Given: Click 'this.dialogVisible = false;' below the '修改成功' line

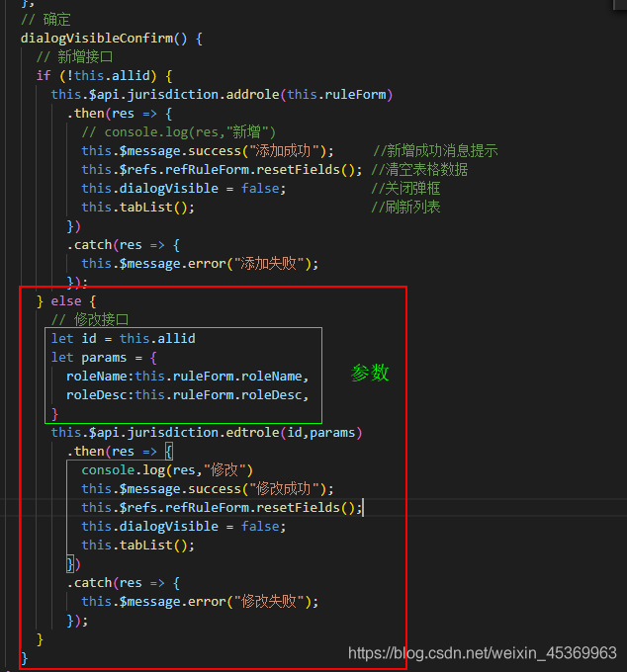Looking at the screenshot, I should 184,527.
